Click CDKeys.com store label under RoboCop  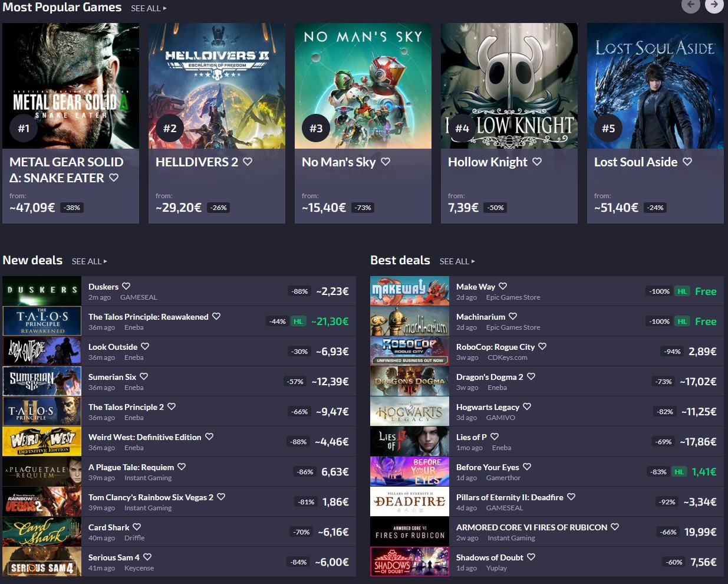(508, 357)
